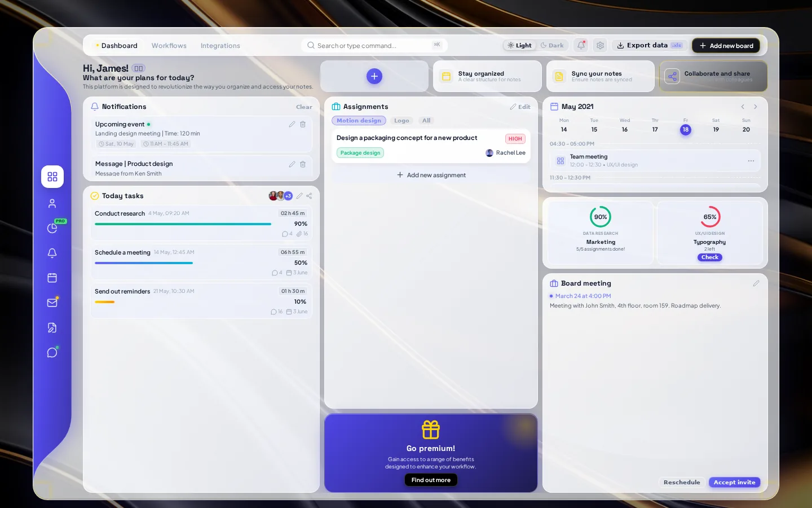Go to previous week in calendar
Viewport: 812px width, 508px height.
point(743,107)
